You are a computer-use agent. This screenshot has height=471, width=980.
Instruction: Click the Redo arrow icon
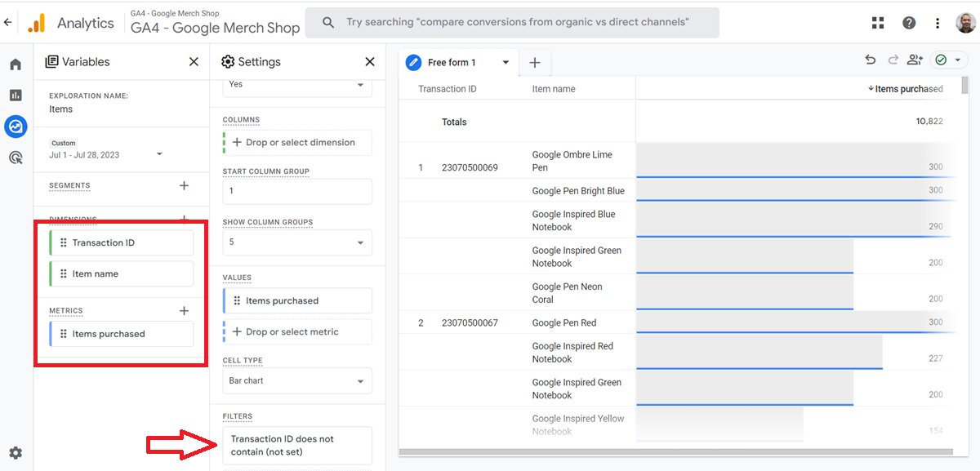(893, 60)
